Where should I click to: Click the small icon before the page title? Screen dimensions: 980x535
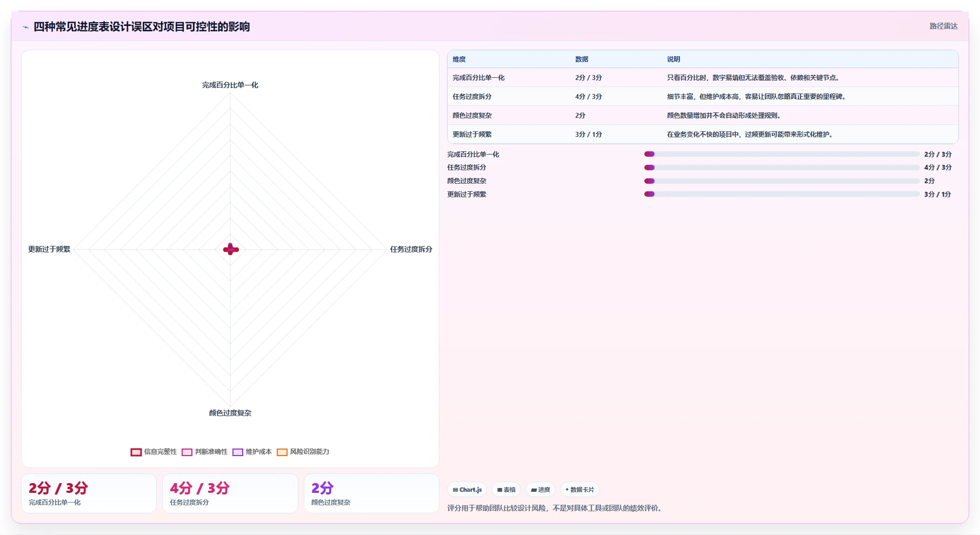tap(25, 27)
